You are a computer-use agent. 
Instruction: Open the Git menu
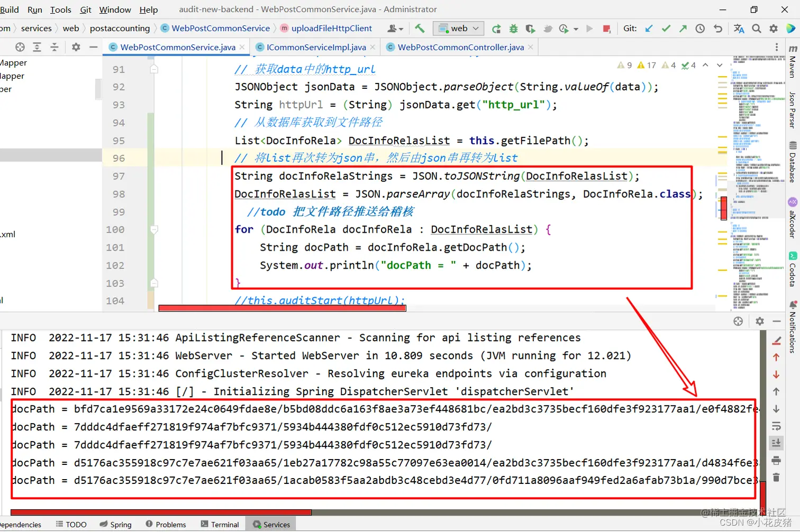coord(86,10)
